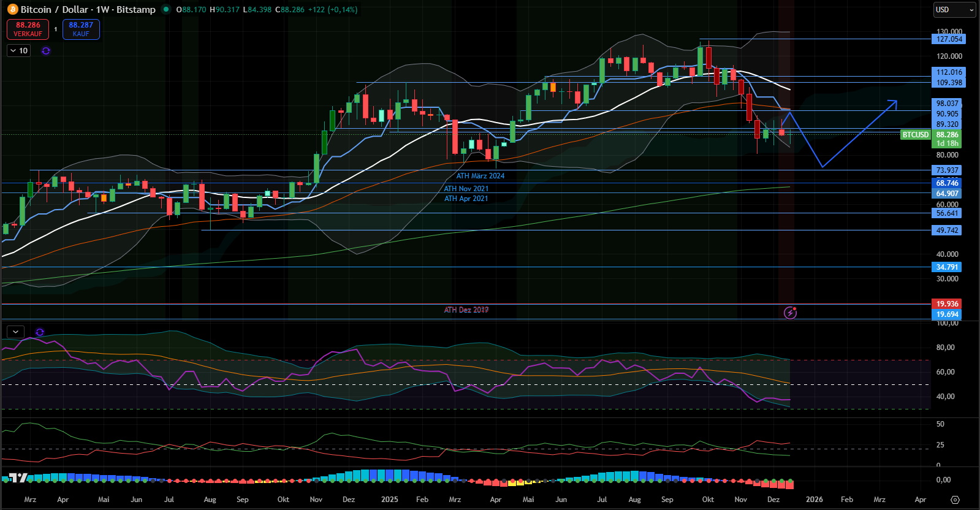
Task: Click the ATH Dez 2017 line label
Action: point(466,310)
